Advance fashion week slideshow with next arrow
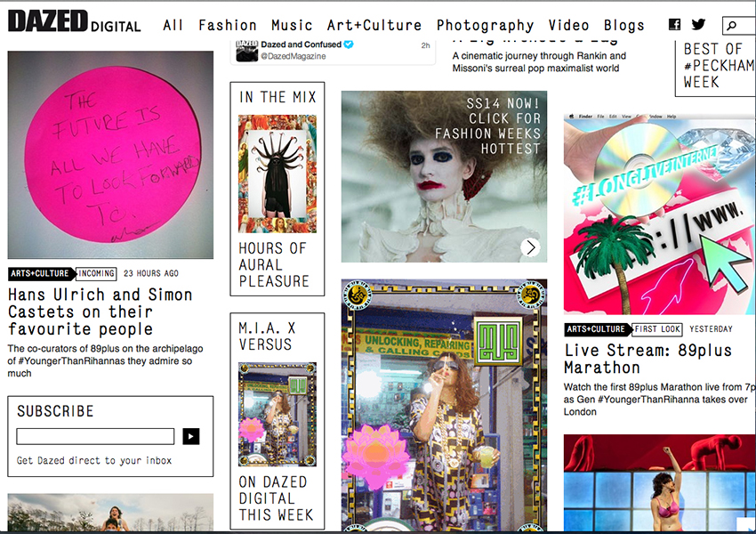The image size is (756, 534). pyautogui.click(x=530, y=247)
